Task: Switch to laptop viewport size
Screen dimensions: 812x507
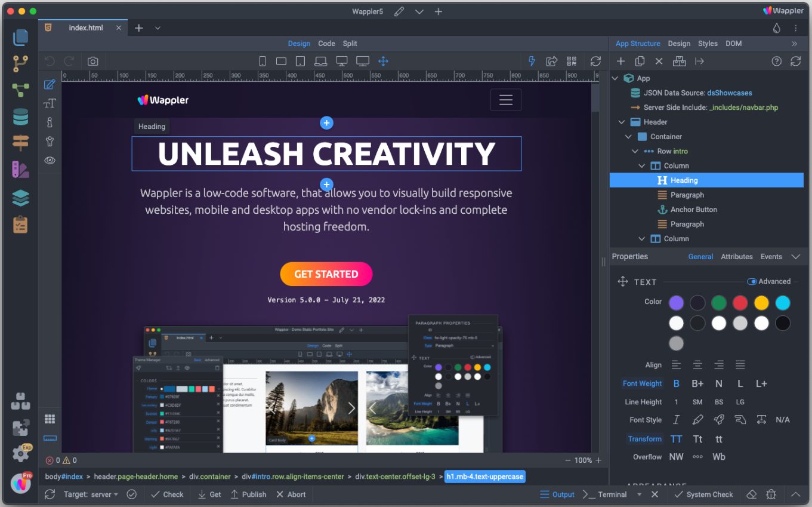Action: click(321, 61)
